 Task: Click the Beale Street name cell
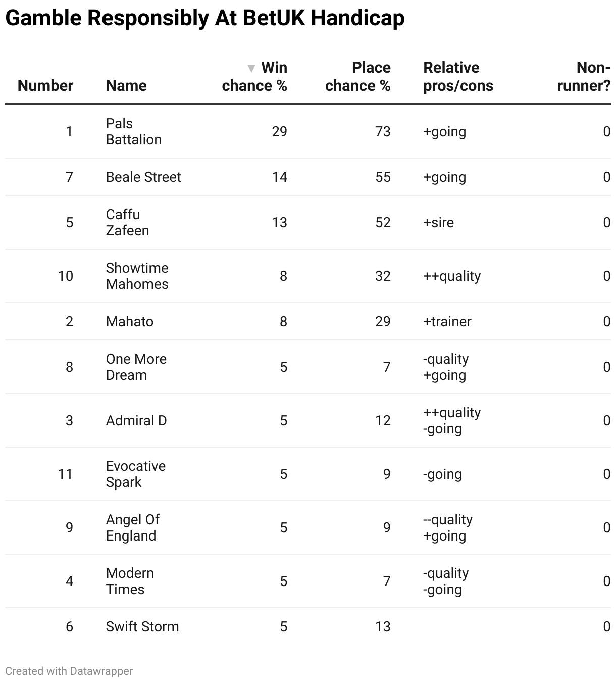[x=143, y=177]
